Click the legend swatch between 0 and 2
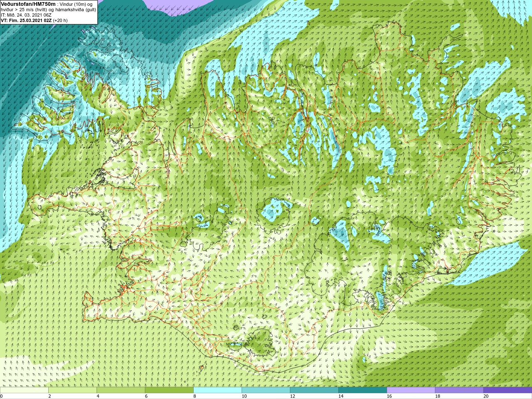Image resolution: width=532 pixels, height=399 pixels. [x=24, y=390]
